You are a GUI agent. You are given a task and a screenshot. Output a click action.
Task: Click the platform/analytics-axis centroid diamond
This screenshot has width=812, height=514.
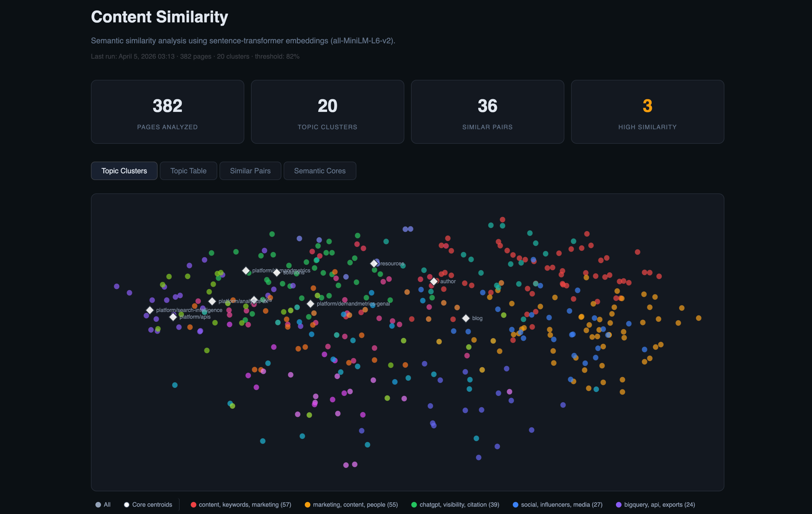(x=212, y=301)
